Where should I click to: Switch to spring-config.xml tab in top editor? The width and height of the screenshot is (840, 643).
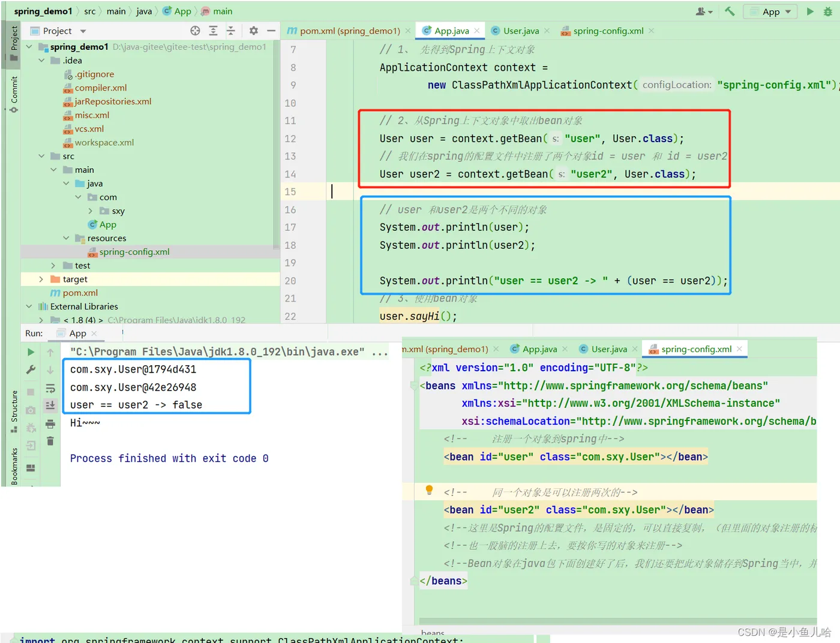[x=608, y=31]
